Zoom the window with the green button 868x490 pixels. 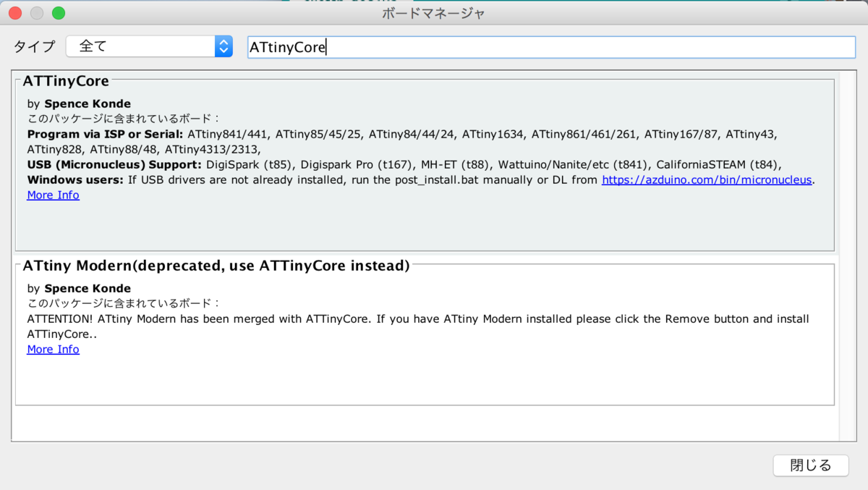(59, 13)
